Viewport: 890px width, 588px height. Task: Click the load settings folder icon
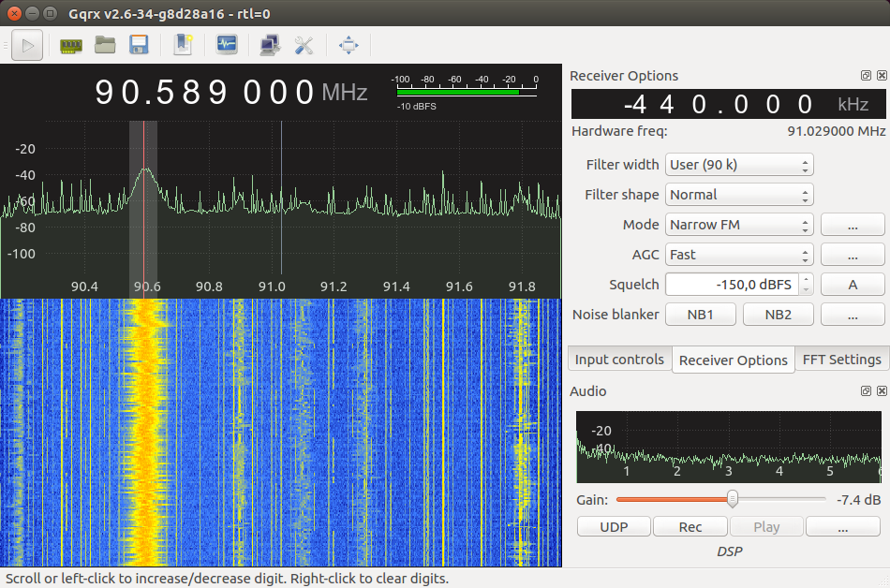[105, 44]
